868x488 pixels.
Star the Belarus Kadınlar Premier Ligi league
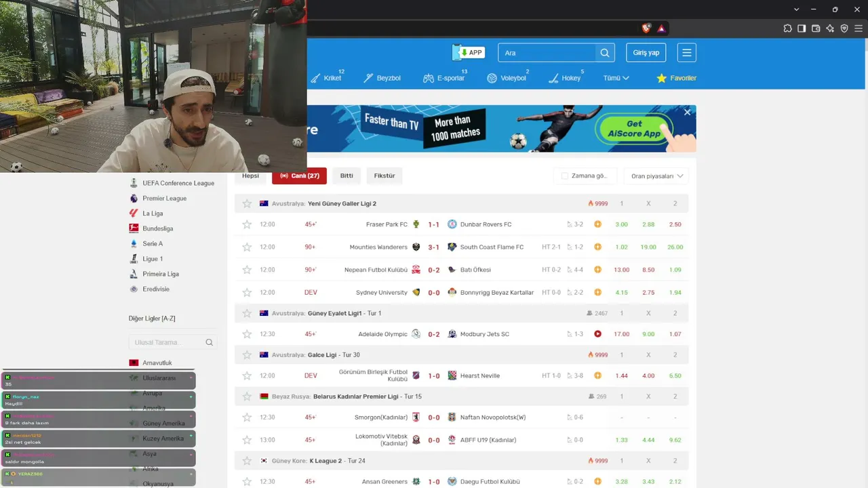point(247,396)
